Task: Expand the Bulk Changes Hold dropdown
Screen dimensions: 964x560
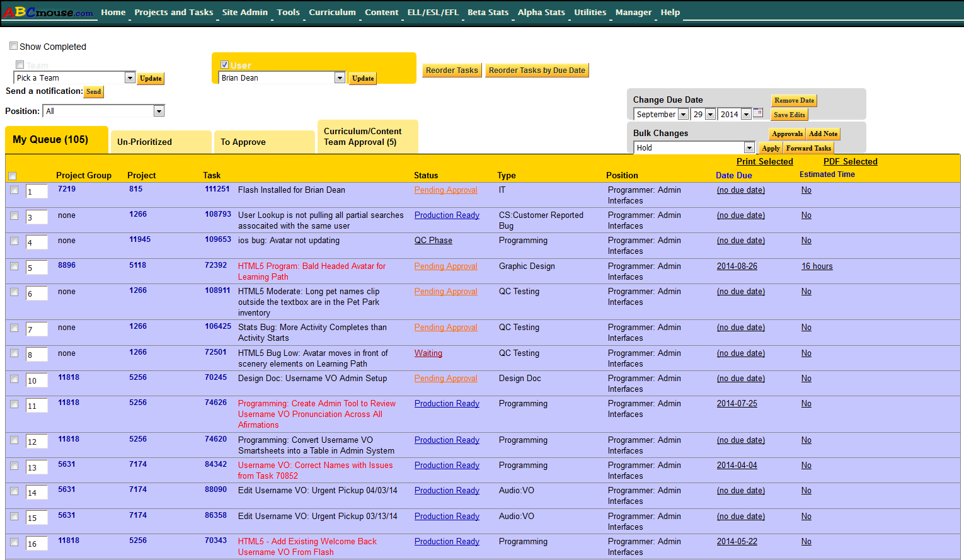Action: [x=749, y=148]
